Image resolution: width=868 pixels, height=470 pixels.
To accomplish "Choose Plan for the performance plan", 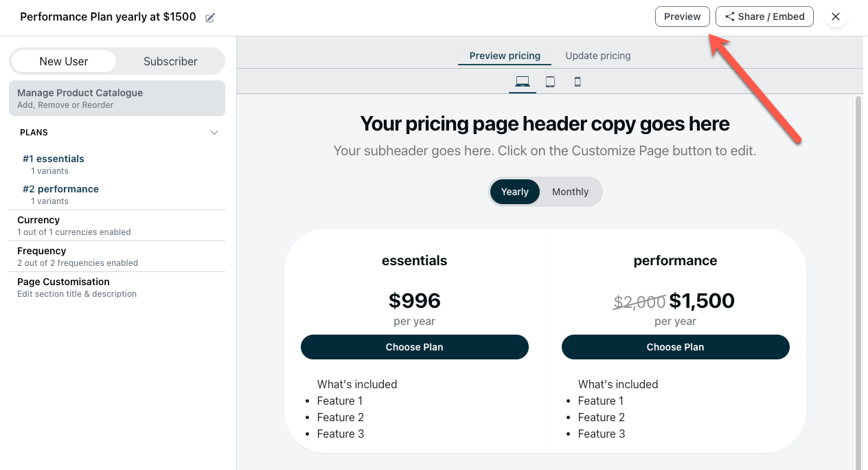I will [675, 347].
